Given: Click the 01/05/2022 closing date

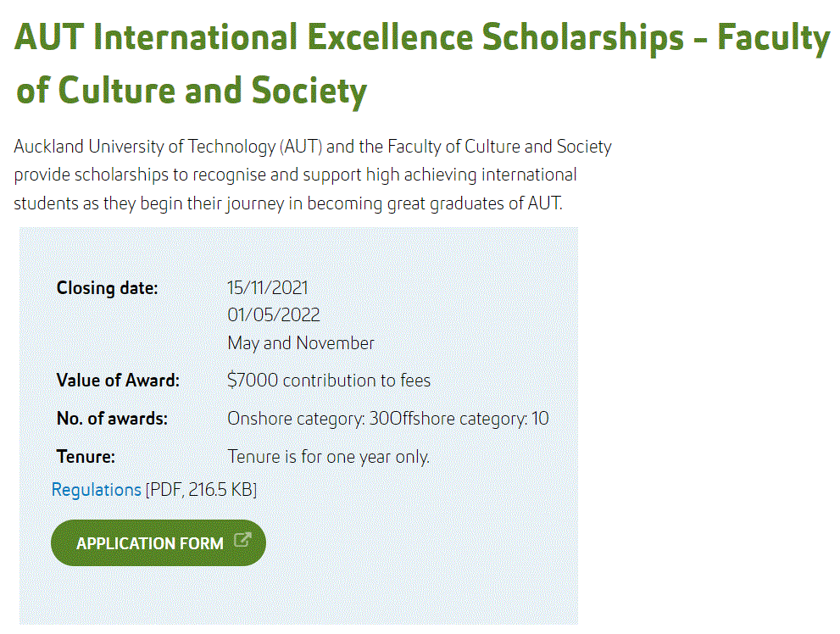Looking at the screenshot, I should click(x=273, y=315).
